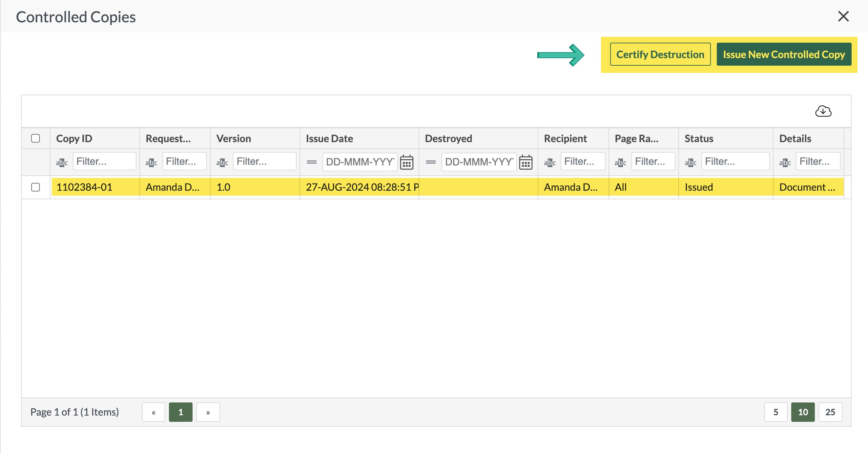Viewport: 868px width, 453px height.
Task: Click the All page range cell
Action: coord(644,187)
